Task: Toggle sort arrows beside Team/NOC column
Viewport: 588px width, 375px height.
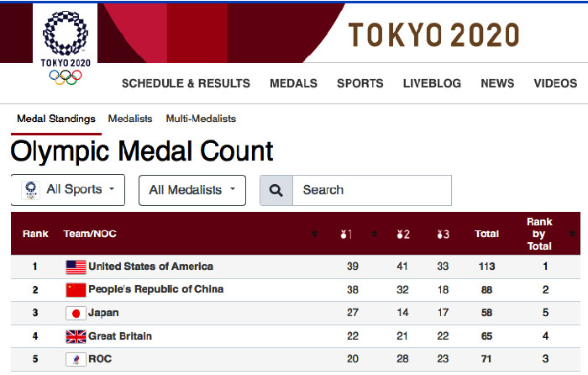Action: (x=315, y=234)
